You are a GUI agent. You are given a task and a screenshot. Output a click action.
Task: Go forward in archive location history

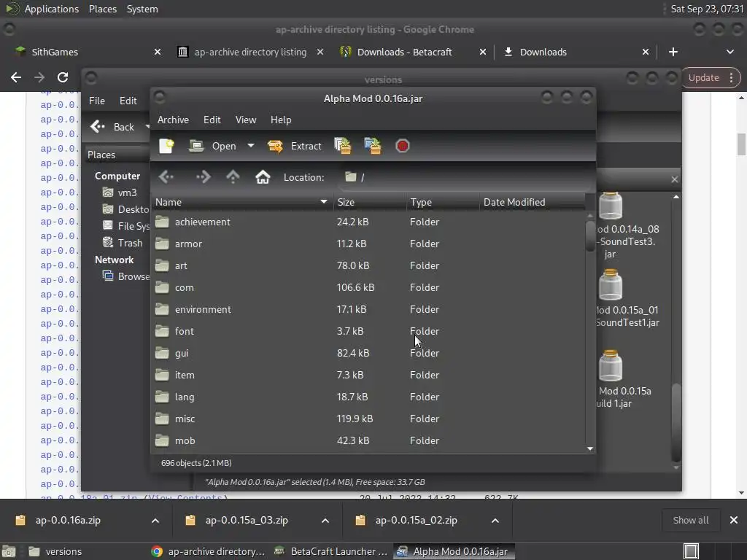(x=203, y=177)
